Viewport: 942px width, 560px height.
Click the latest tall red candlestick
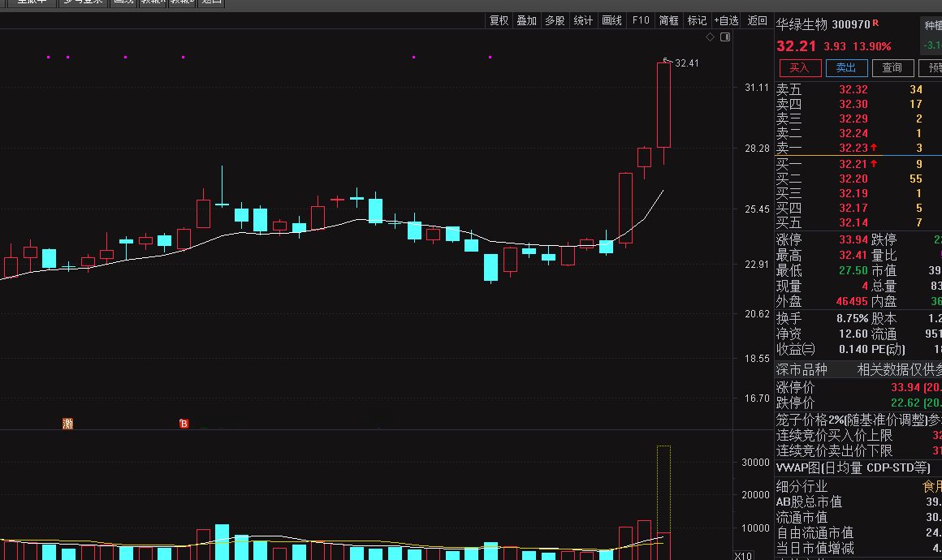tap(663, 105)
